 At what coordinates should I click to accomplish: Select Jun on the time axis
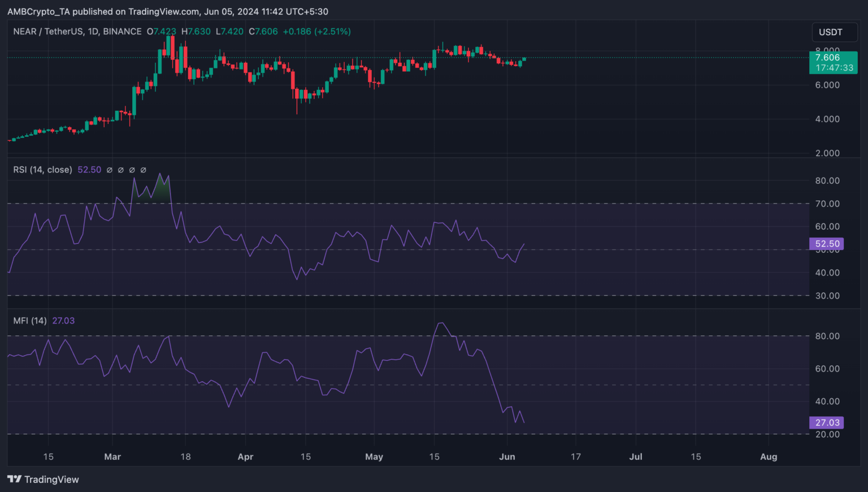507,456
